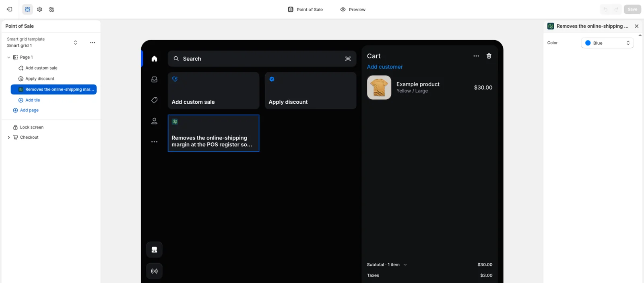Viewport: 644px width, 283px height.
Task: Click the POS customers person icon
Action: pyautogui.click(x=154, y=121)
